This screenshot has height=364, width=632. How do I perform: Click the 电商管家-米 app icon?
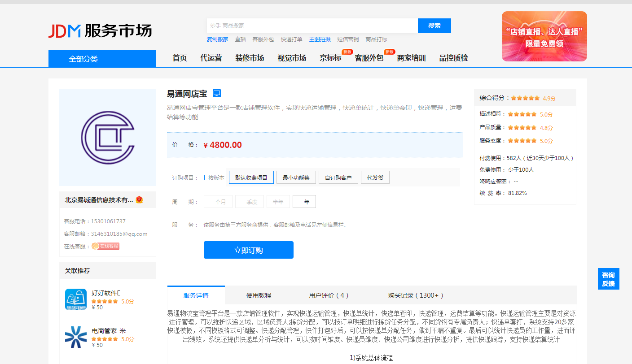coord(76,338)
